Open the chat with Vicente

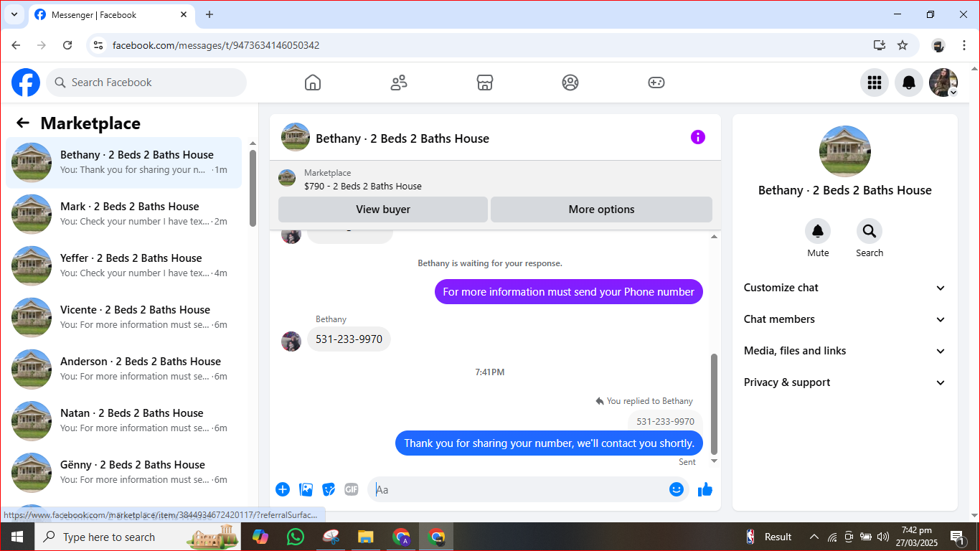pos(123,317)
